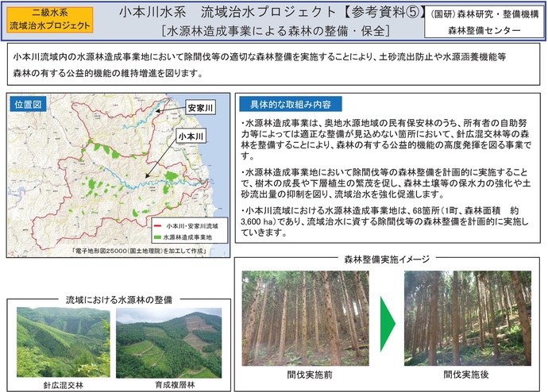Click the green arrow between thinning photos

(x=386, y=321)
